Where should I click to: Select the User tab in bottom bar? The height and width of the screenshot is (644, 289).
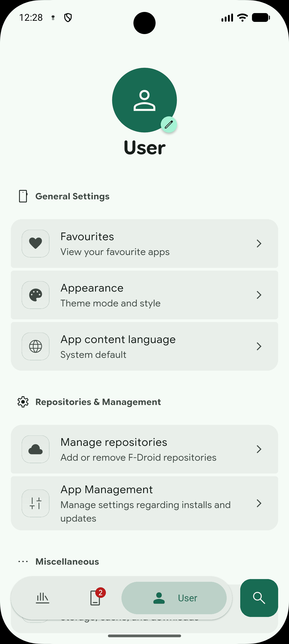click(174, 598)
